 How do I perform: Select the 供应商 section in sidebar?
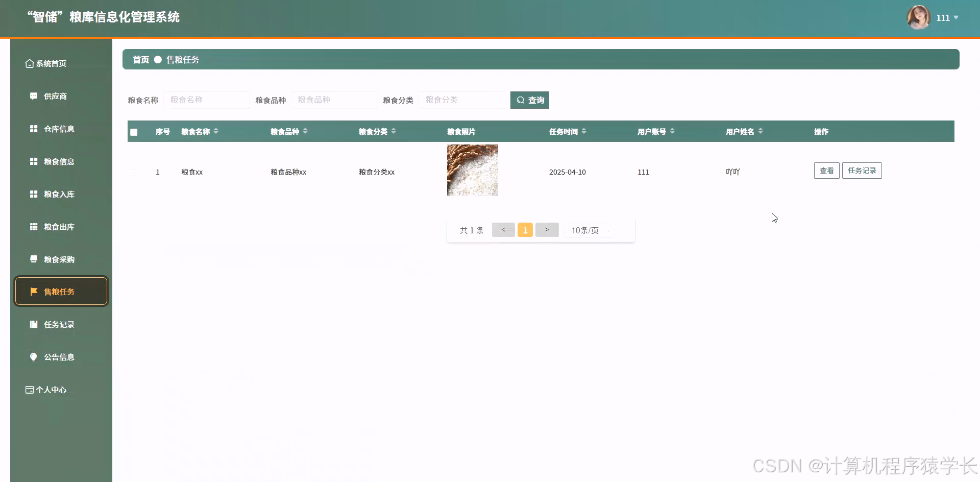point(55,96)
